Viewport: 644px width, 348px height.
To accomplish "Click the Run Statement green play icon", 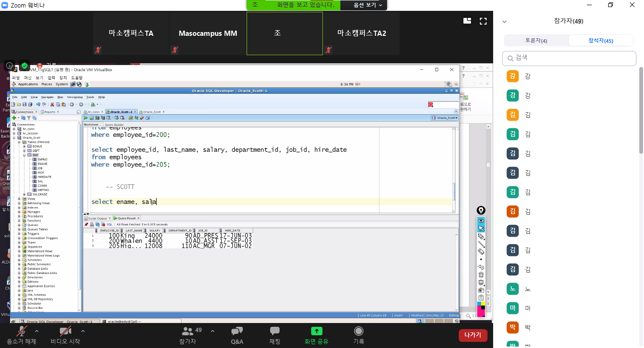I will pos(86,118).
